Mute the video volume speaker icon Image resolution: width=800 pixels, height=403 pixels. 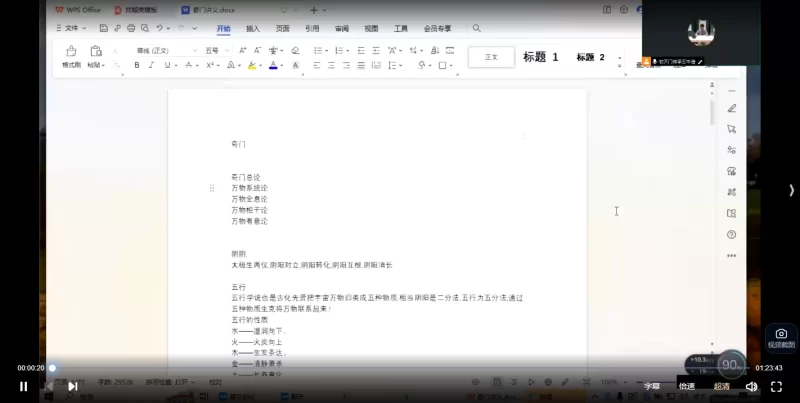(751, 386)
